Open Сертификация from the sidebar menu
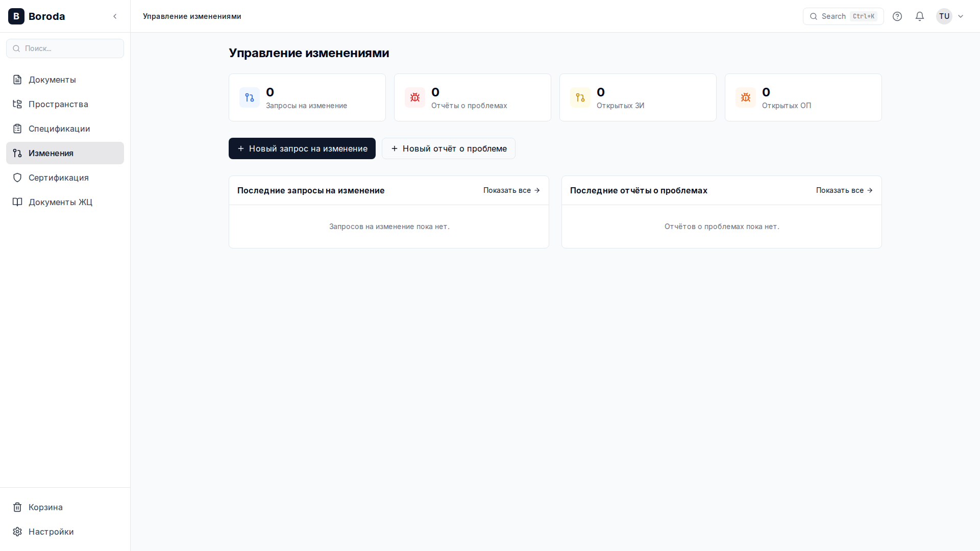The height and width of the screenshot is (551, 980). point(58,178)
